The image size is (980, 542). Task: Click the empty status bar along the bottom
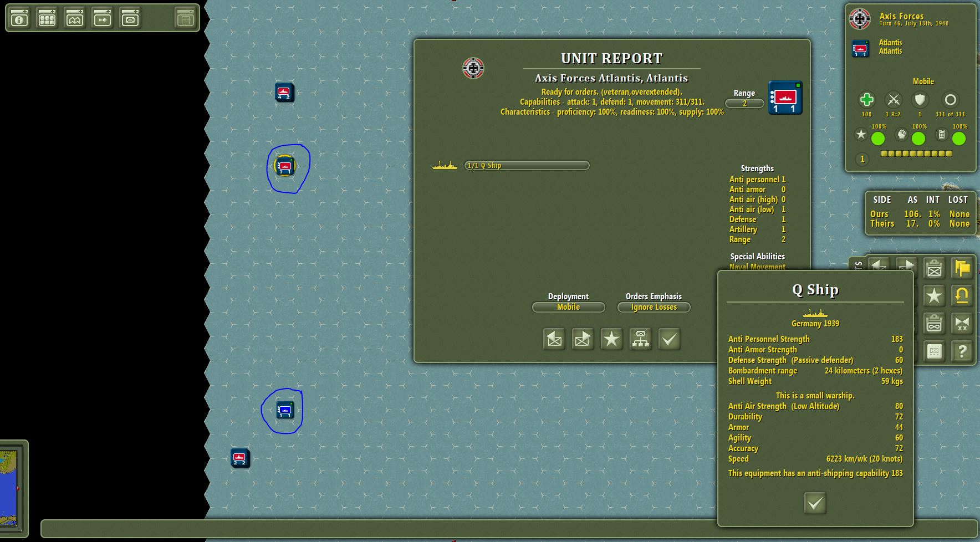click(x=509, y=529)
